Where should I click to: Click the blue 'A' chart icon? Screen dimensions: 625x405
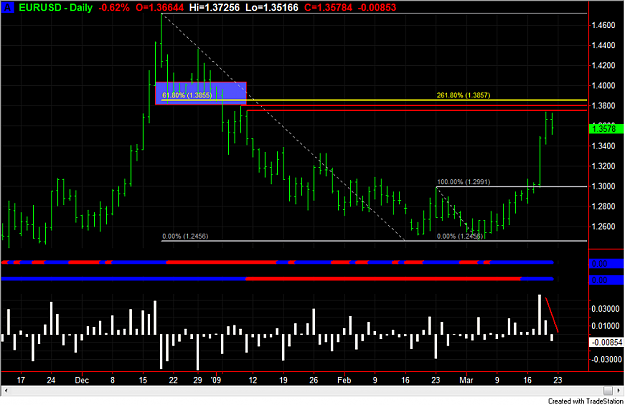8,7
